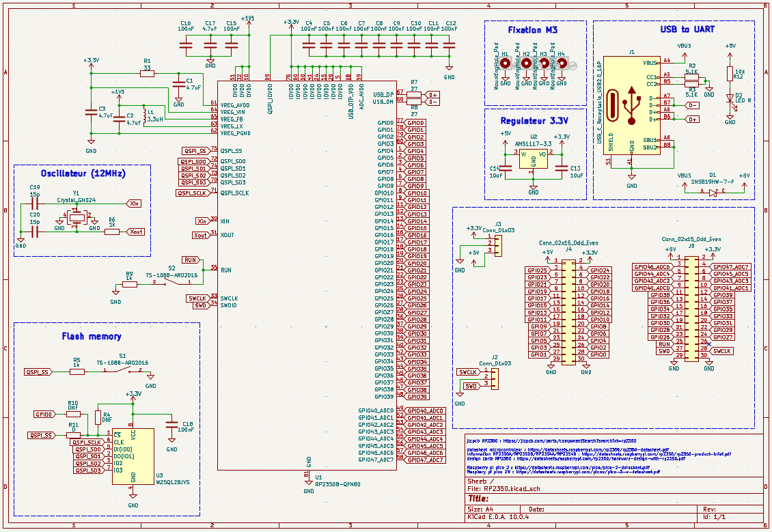Click the 'Oscillateur (12MHz)' block title
This screenshot has width=772, height=532.
point(83,173)
